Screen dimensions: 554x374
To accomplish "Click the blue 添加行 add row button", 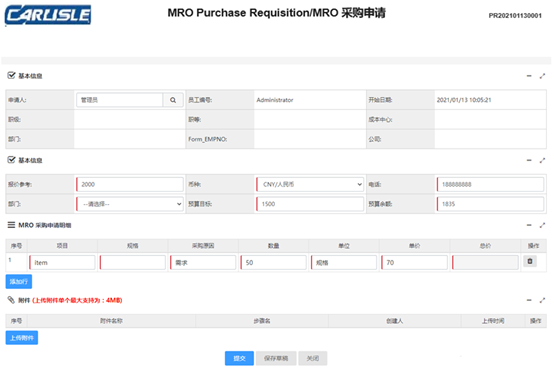I will pos(19,281).
